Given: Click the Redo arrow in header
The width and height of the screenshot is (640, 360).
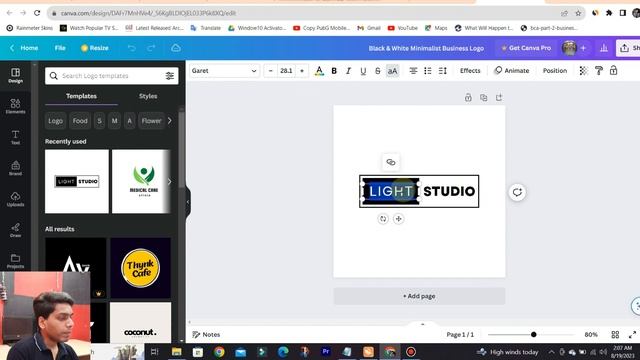Looking at the screenshot, I should [151, 48].
